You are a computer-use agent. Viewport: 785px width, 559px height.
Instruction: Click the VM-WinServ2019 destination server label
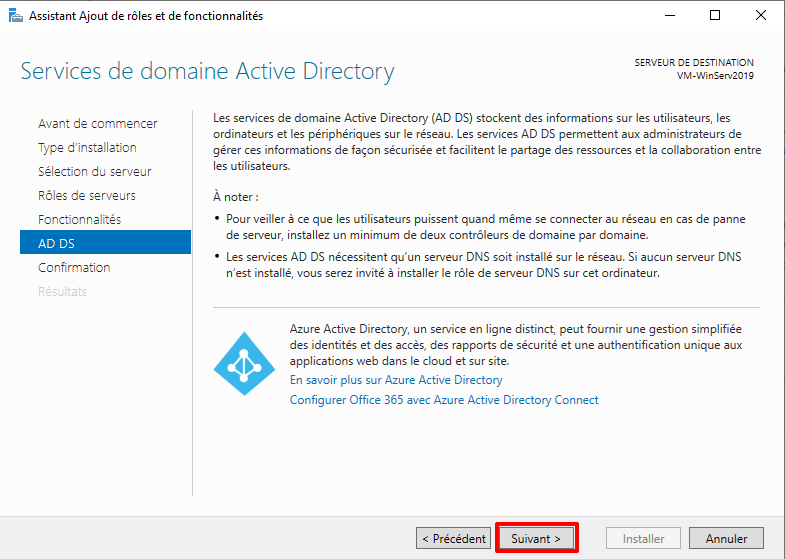(x=715, y=77)
